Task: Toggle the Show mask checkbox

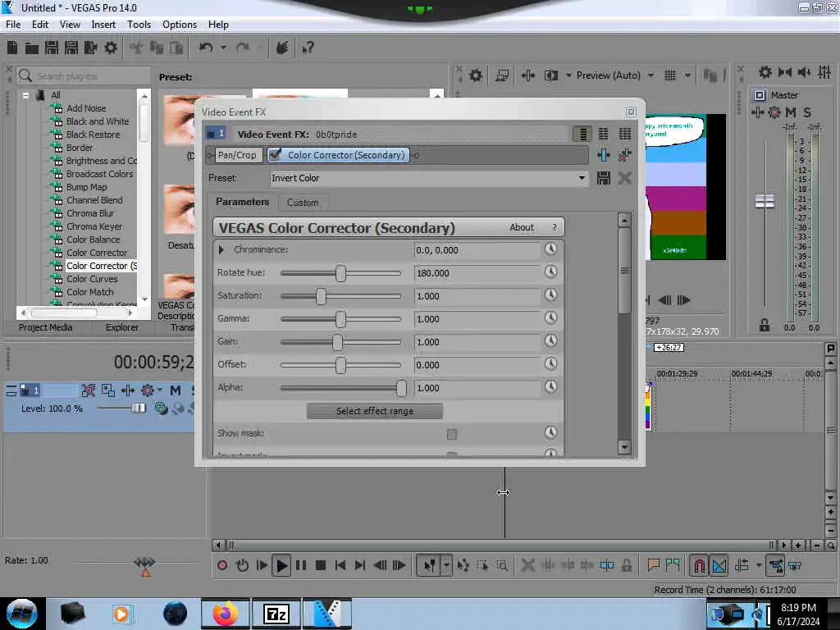Action: tap(452, 434)
